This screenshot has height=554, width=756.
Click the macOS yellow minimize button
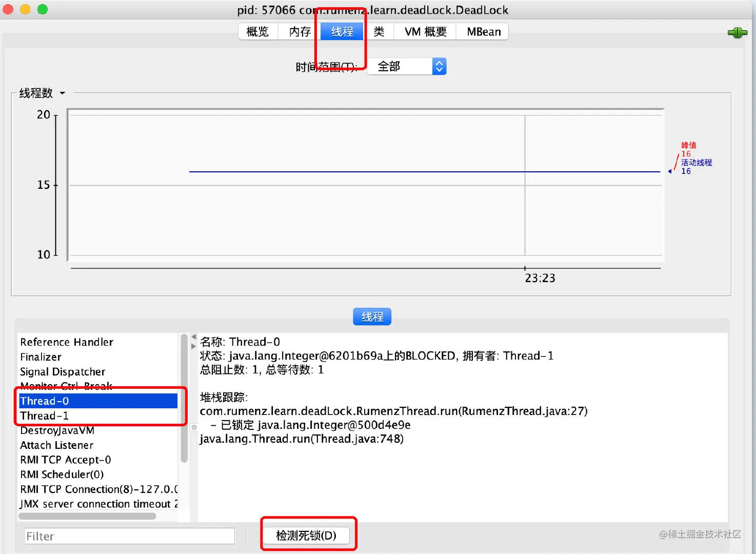pyautogui.click(x=25, y=9)
